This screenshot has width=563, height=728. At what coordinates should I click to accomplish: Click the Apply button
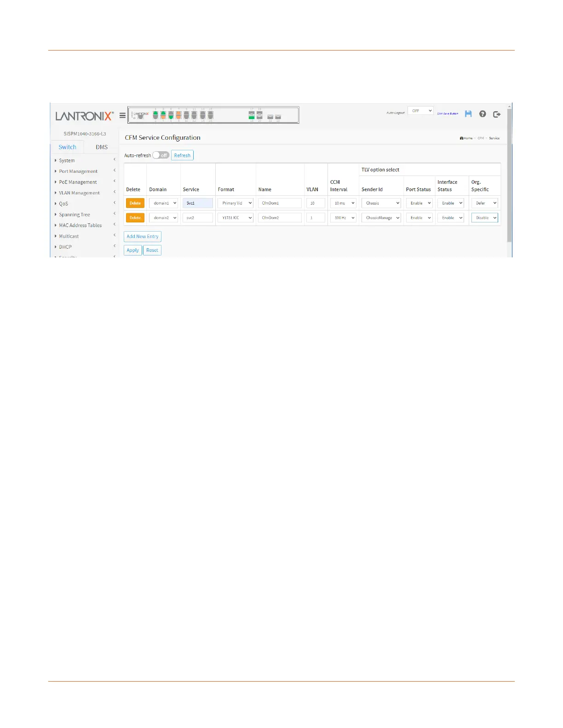(132, 250)
